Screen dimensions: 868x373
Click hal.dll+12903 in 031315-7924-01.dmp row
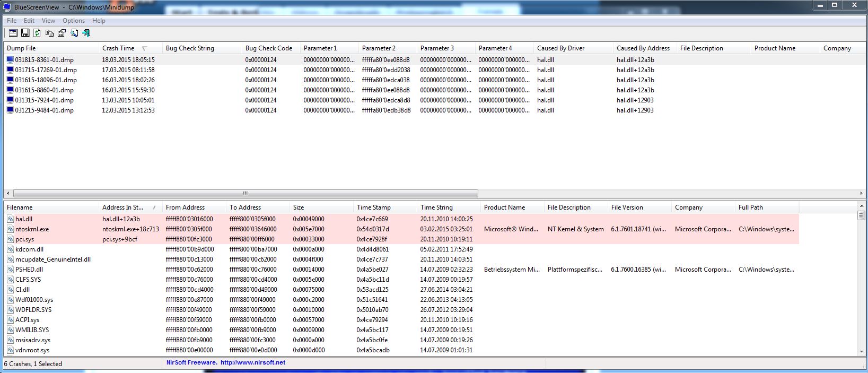(x=635, y=100)
